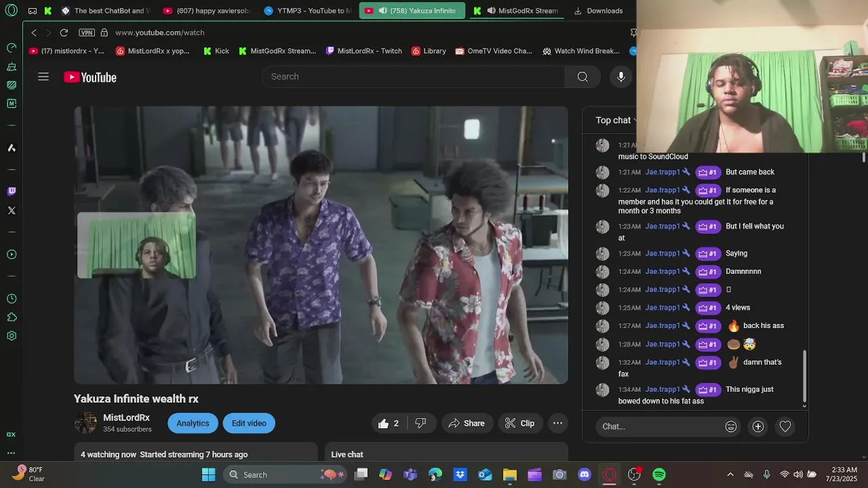Open MistLordRx channel avatar
The image size is (868, 488).
(x=85, y=423)
